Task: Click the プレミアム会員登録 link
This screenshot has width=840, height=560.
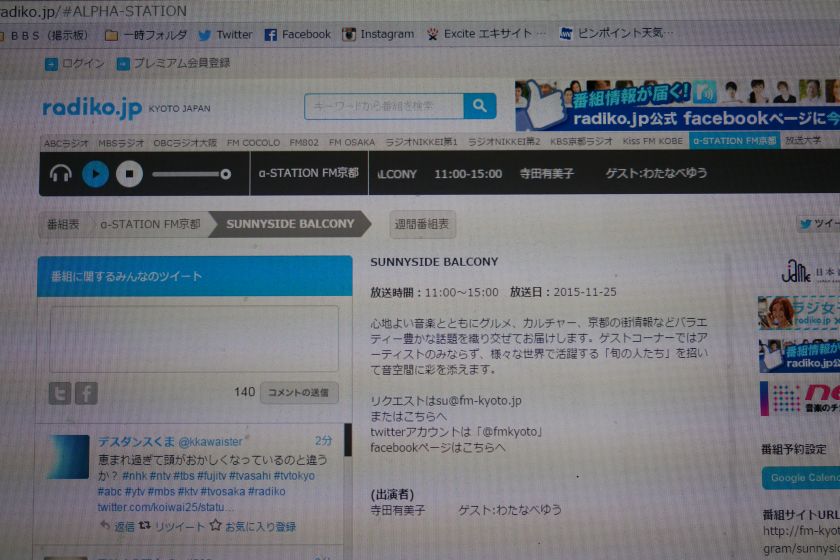Action: (x=174, y=63)
